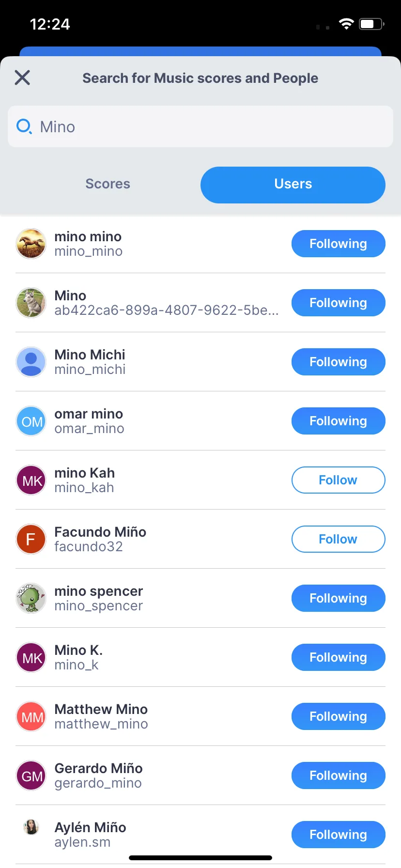Tap the OM avatar for omar mino

[31, 421]
